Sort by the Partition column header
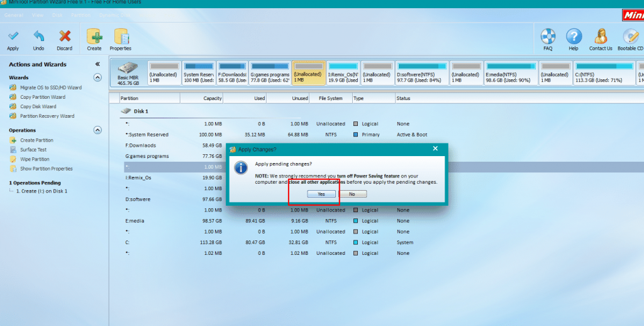 click(150, 98)
